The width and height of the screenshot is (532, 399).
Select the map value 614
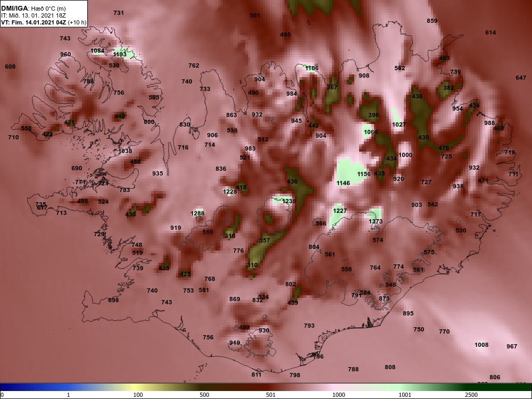(491, 32)
